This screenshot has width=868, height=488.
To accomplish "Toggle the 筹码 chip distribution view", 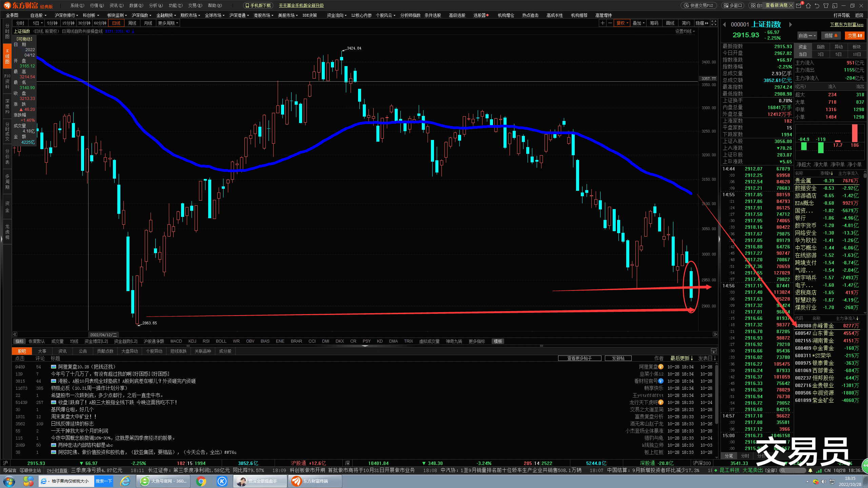I will tap(654, 23).
